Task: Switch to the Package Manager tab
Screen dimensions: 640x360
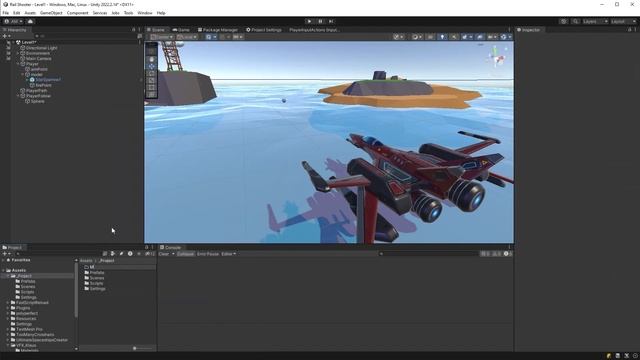Action: (218, 30)
